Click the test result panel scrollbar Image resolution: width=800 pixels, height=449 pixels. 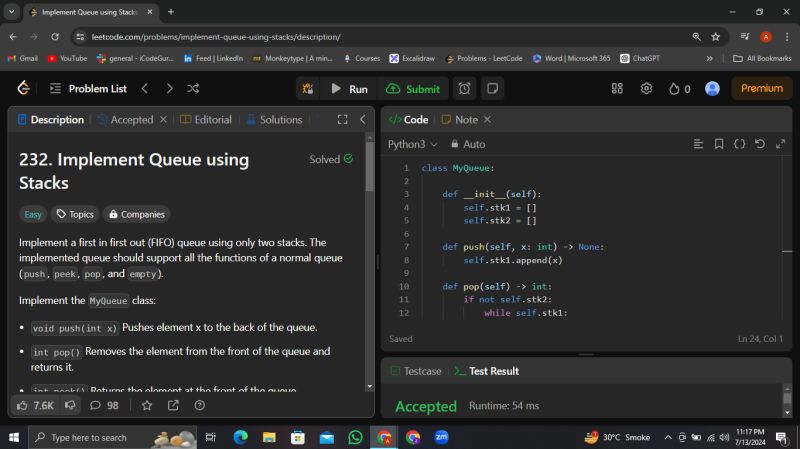[x=787, y=398]
